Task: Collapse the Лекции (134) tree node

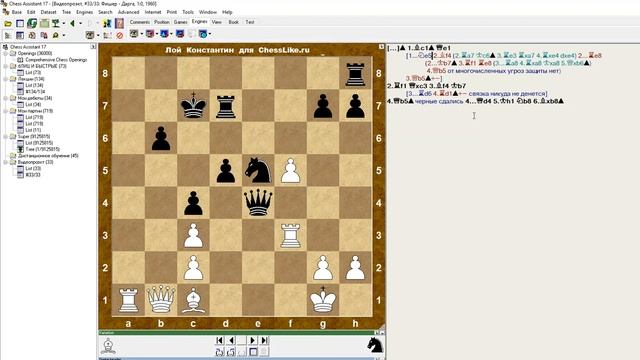Action: [6, 79]
